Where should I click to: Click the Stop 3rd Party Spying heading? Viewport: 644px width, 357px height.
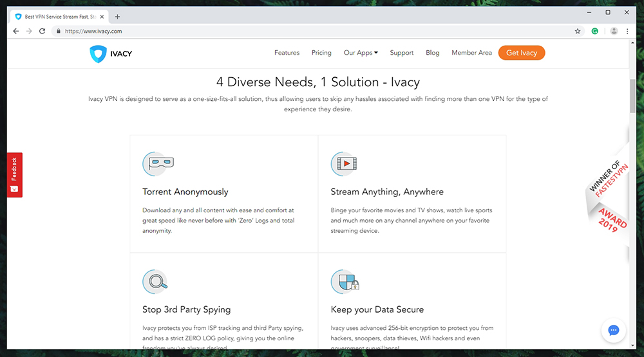click(x=187, y=310)
